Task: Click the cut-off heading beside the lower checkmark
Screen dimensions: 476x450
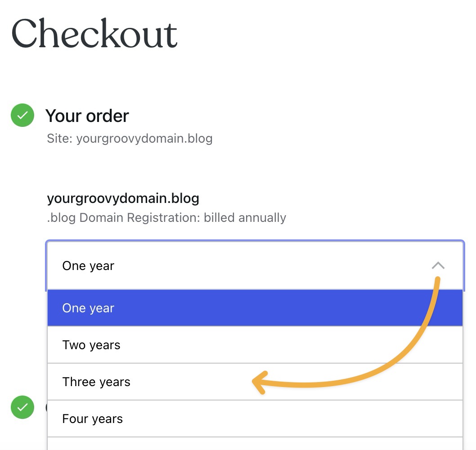Action: click(x=46, y=407)
